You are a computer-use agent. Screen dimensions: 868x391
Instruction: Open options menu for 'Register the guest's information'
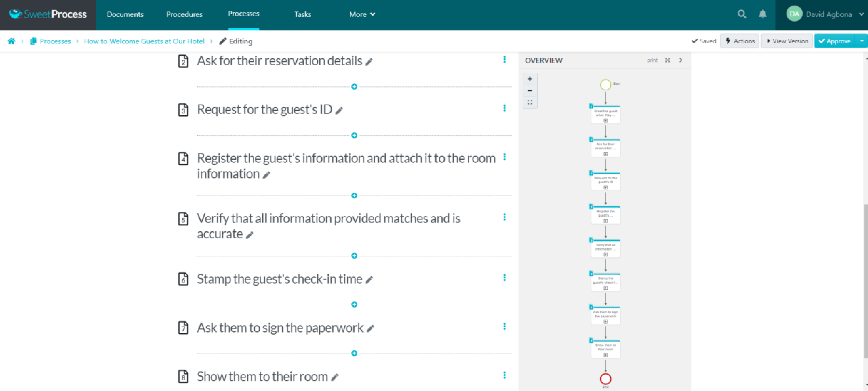tap(504, 157)
